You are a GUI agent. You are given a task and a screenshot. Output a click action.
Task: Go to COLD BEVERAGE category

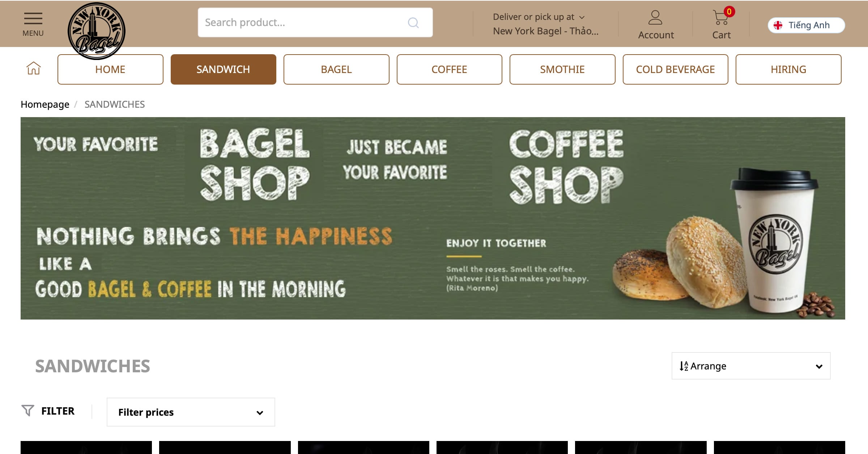click(x=675, y=69)
